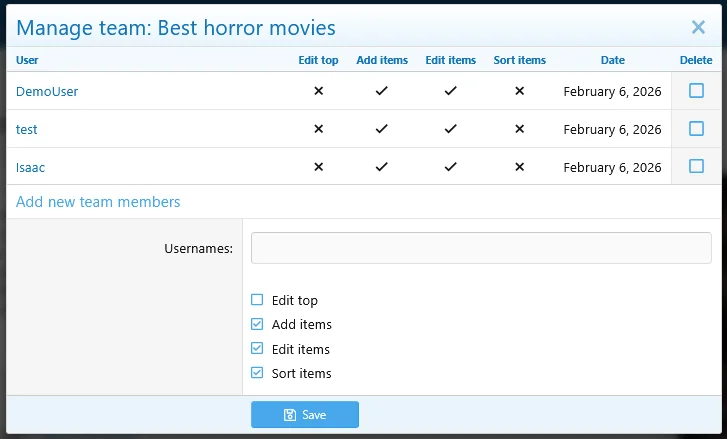The width and height of the screenshot is (727, 439).
Task: Enable Edit top for new members
Action: tap(257, 300)
